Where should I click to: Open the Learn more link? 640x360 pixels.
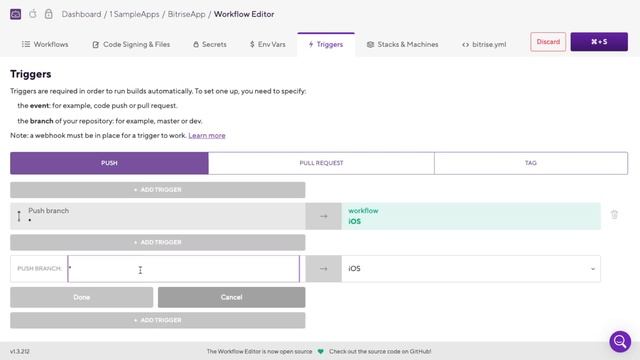[x=207, y=136]
